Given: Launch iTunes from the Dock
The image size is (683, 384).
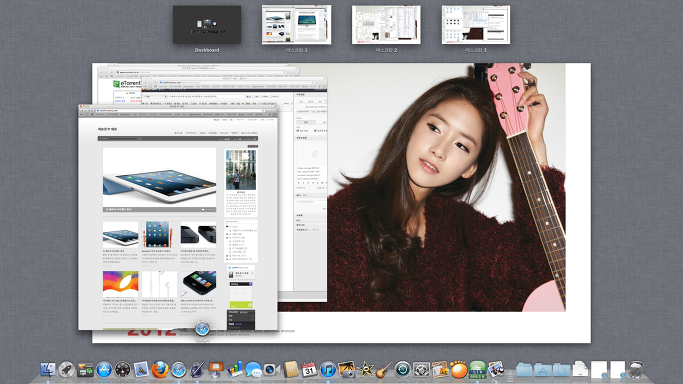Looking at the screenshot, I should pos(328,370).
